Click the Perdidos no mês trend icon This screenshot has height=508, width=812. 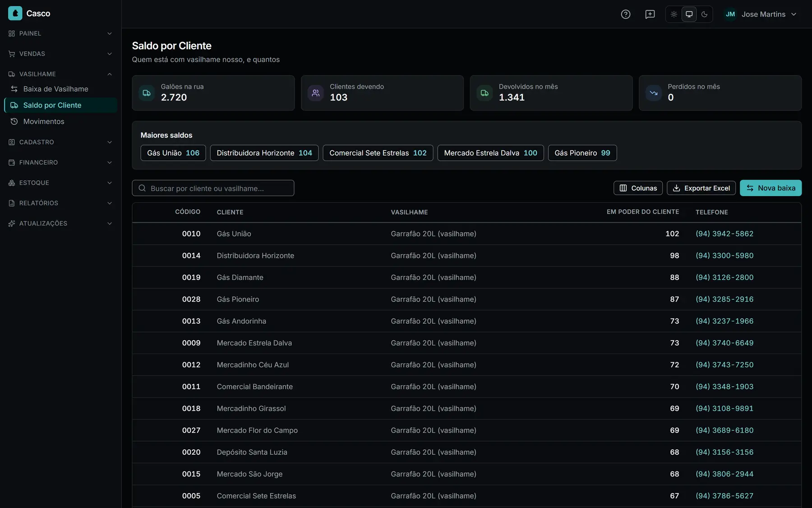coord(654,93)
